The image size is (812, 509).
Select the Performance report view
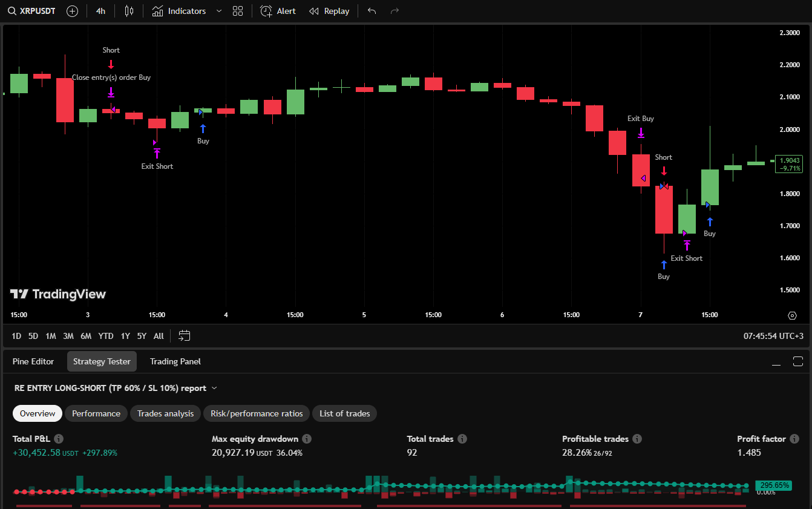[x=96, y=413]
